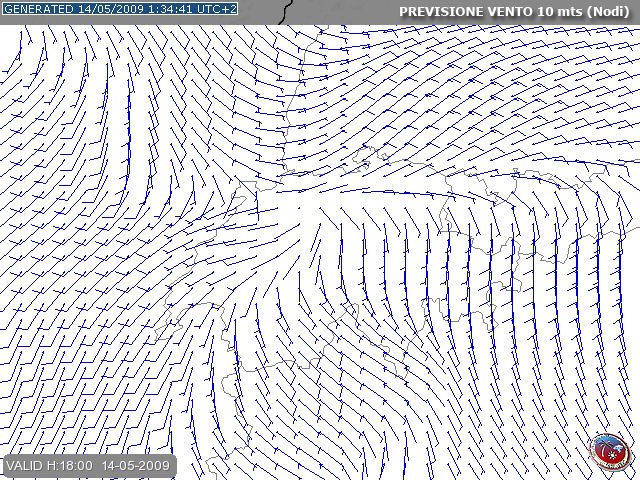Click the PREVISIONE VENTO map title
Viewport: 640px width, 480px height.
[x=514, y=12]
